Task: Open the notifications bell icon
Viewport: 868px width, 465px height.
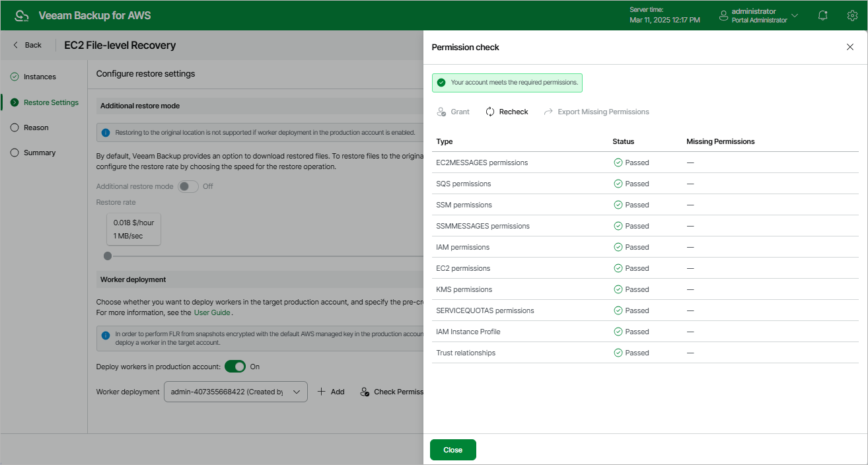Action: [x=822, y=15]
